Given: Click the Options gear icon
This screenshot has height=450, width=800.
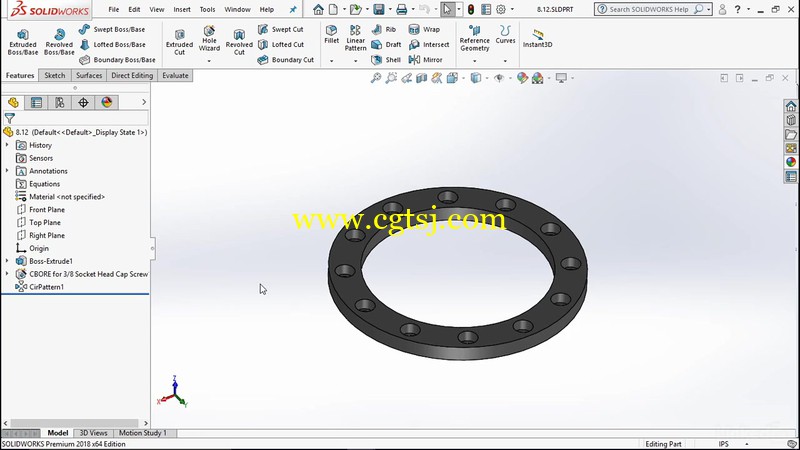Looking at the screenshot, I should pyautogui.click(x=501, y=9).
